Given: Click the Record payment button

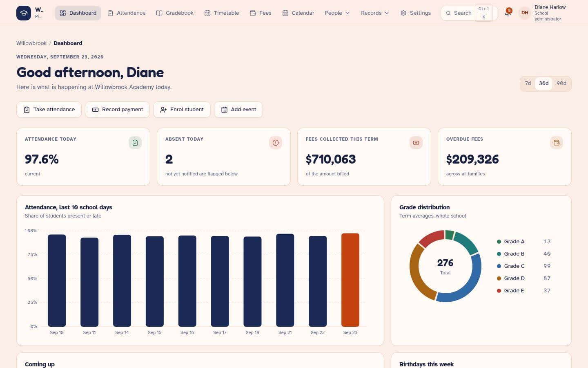Looking at the screenshot, I should (117, 110).
